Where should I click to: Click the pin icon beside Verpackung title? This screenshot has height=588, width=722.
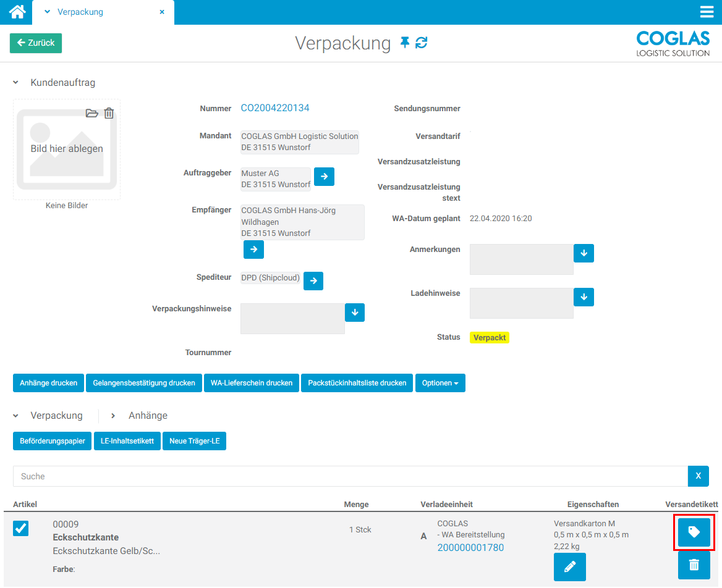(x=405, y=43)
